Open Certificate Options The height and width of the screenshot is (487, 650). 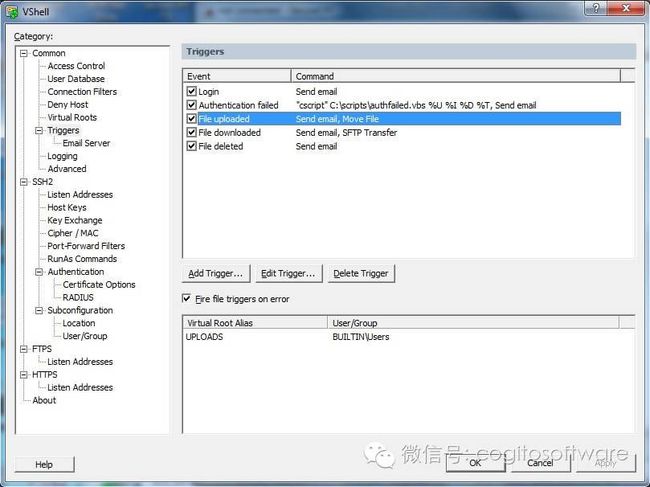99,284
